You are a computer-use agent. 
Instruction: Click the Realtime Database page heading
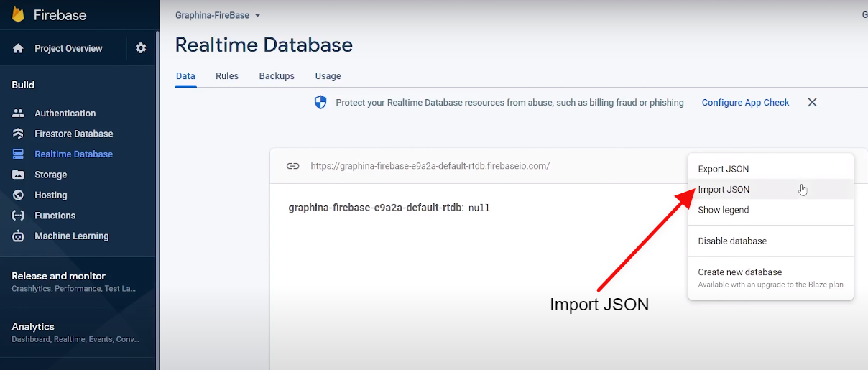pyautogui.click(x=264, y=45)
